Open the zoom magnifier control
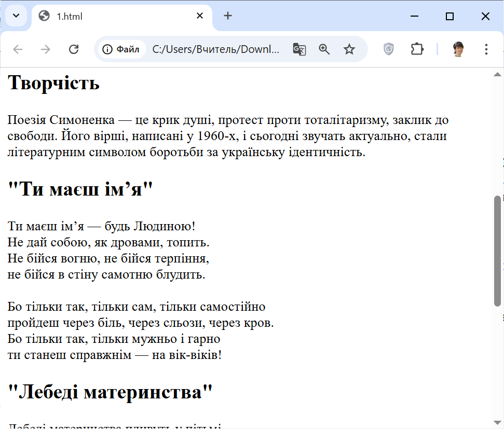 pos(324,49)
